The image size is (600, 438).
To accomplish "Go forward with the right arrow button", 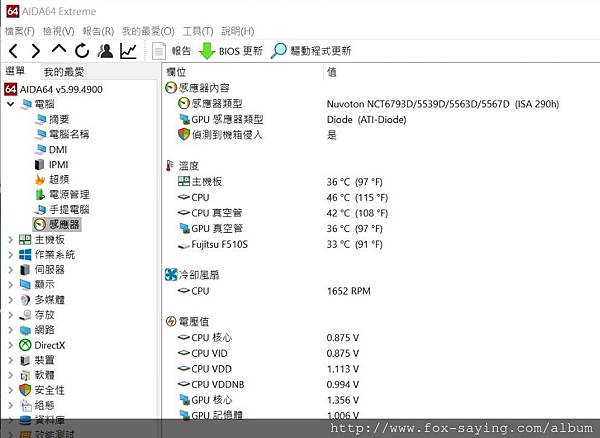I will (36, 51).
